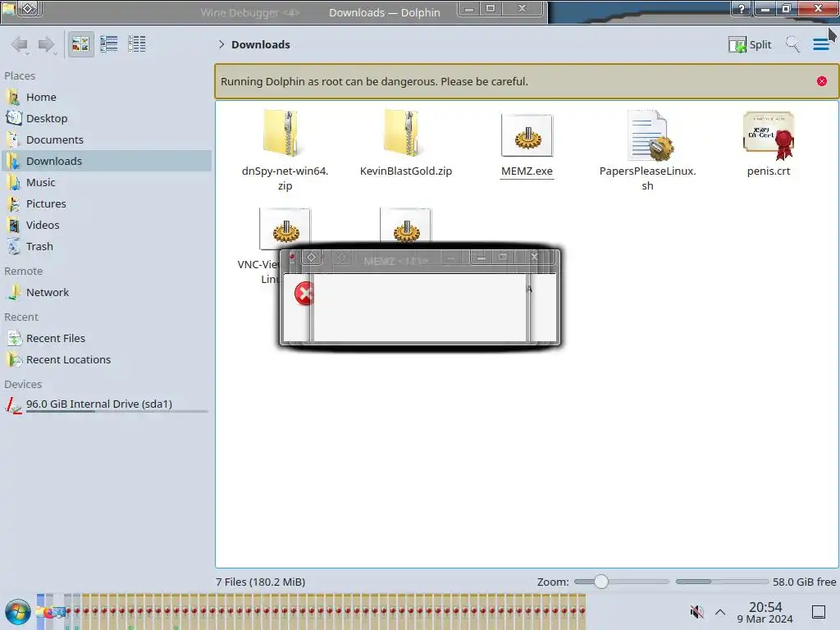Click the free disk space bar
Viewport: 840px width, 630px height.
point(722,582)
